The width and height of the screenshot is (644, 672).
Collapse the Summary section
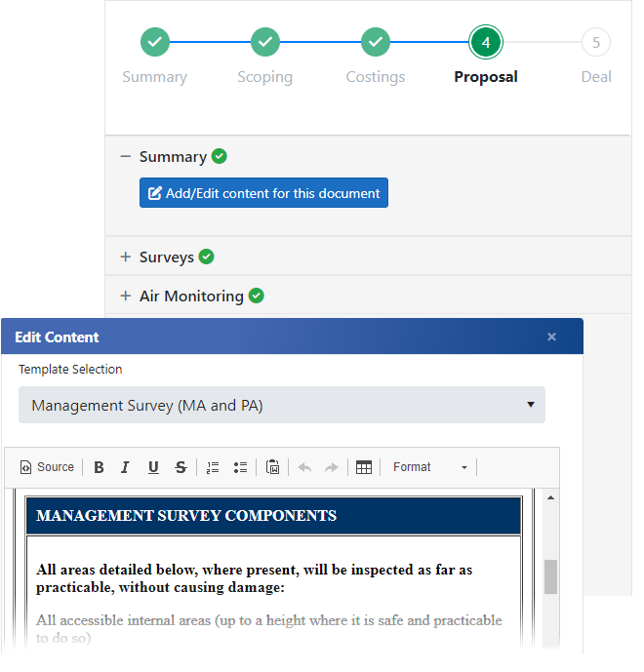tap(126, 156)
